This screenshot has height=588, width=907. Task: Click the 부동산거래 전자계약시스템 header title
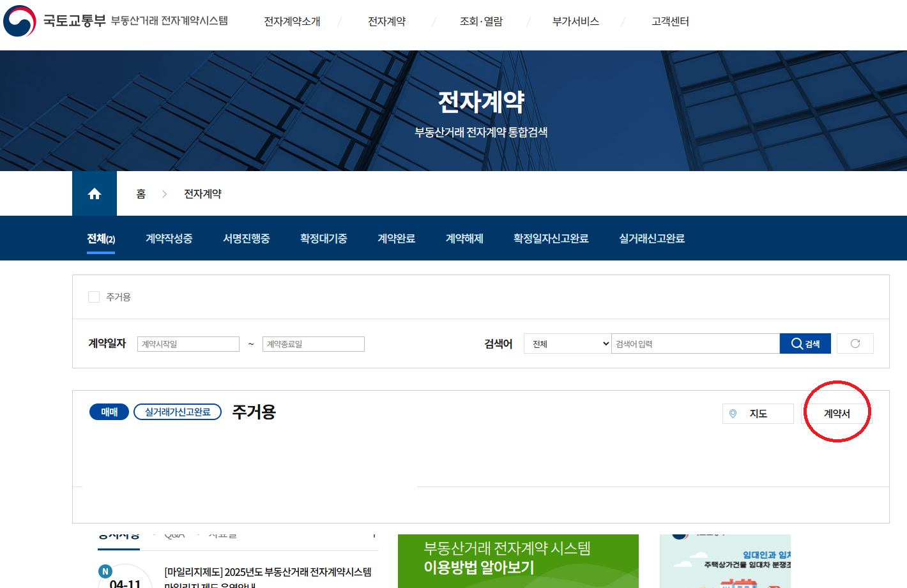click(x=169, y=21)
